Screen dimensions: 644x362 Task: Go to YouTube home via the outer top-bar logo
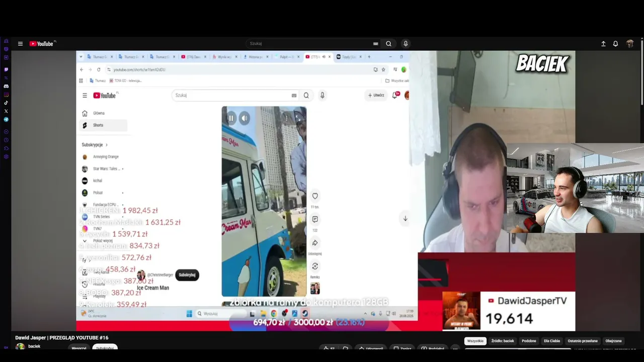(42, 44)
